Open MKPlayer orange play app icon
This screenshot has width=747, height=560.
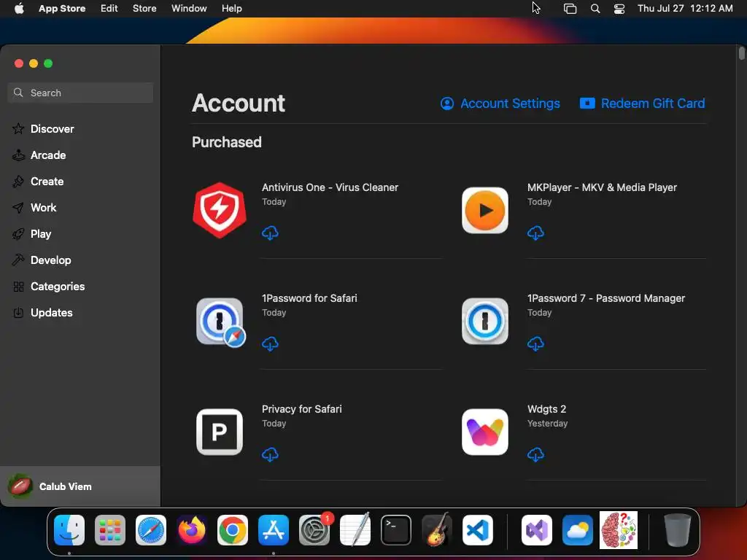click(485, 210)
